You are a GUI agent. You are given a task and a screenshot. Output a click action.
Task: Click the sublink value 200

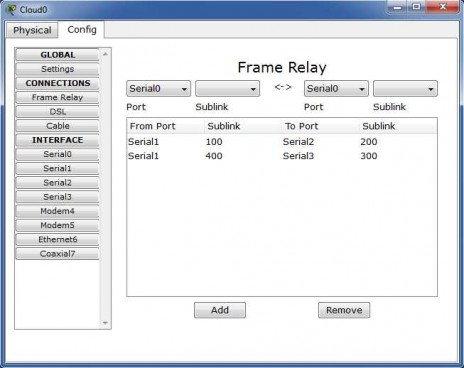point(369,142)
